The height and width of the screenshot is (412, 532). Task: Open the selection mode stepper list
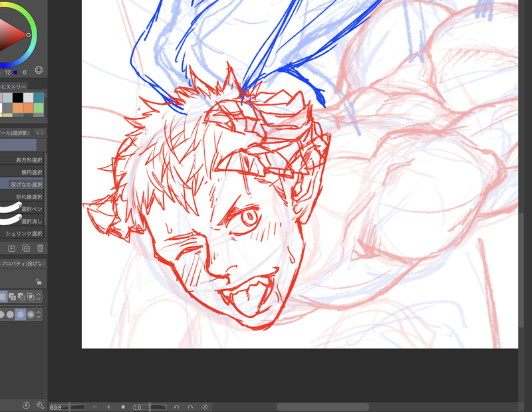click(39, 297)
